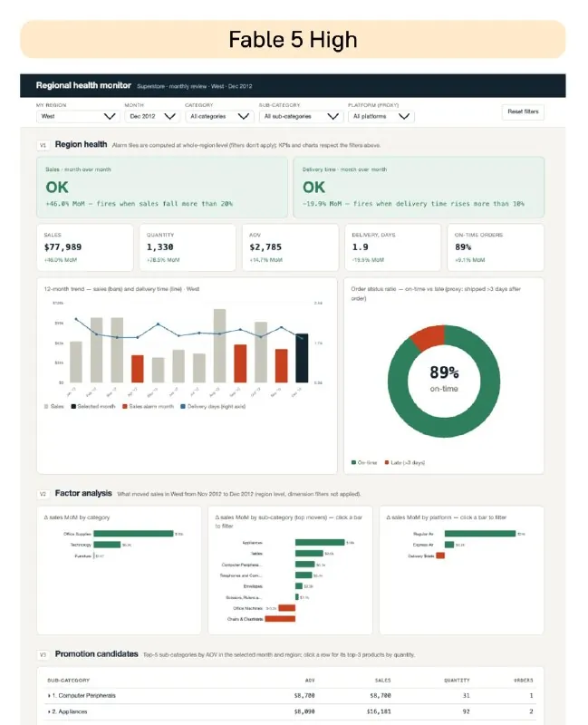Image resolution: width=588 pixels, height=725 pixels.
Task: Expand the All categories dropdown
Action: pos(219,117)
